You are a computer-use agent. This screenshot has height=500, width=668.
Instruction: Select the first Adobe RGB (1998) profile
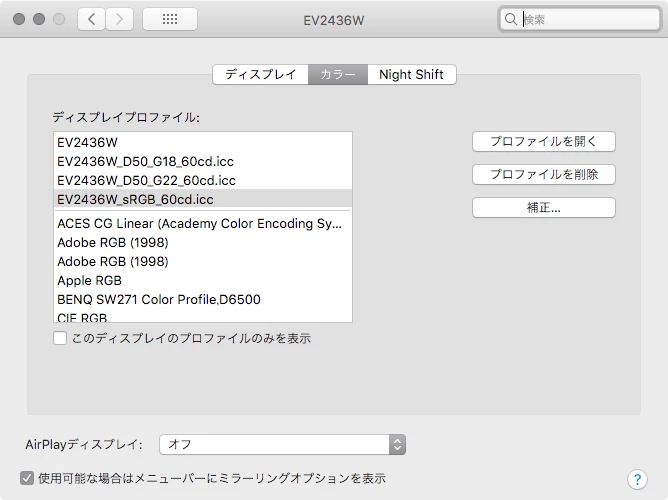pos(203,242)
